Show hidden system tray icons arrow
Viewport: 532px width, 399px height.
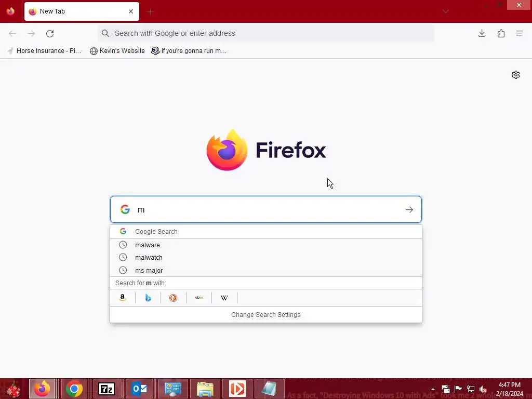click(x=433, y=389)
